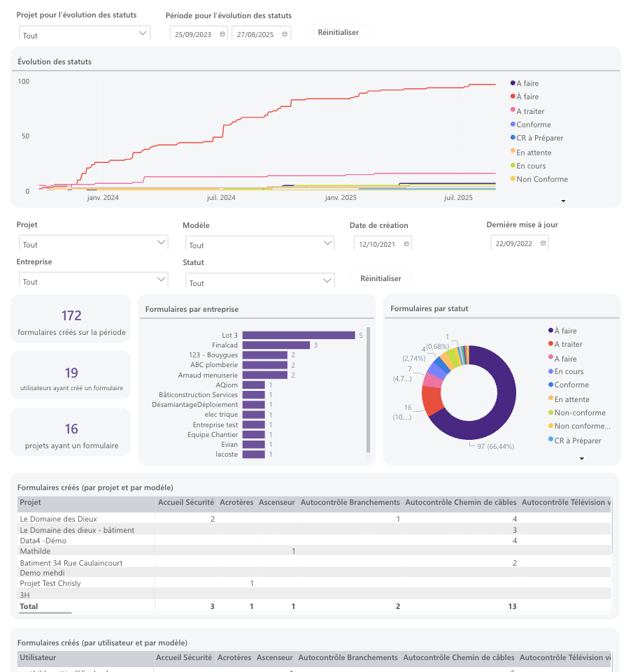The height and width of the screenshot is (672, 633).
Task: Sort by Accueil Sécurité column in project table
Action: click(x=186, y=502)
